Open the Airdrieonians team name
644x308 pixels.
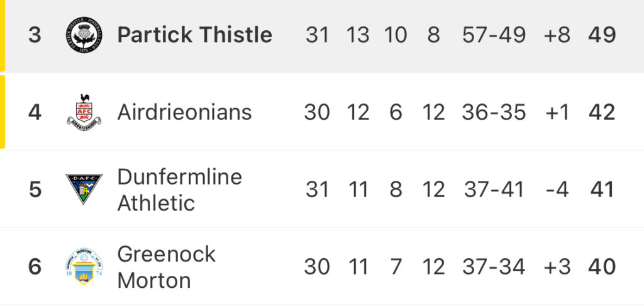[x=184, y=112]
